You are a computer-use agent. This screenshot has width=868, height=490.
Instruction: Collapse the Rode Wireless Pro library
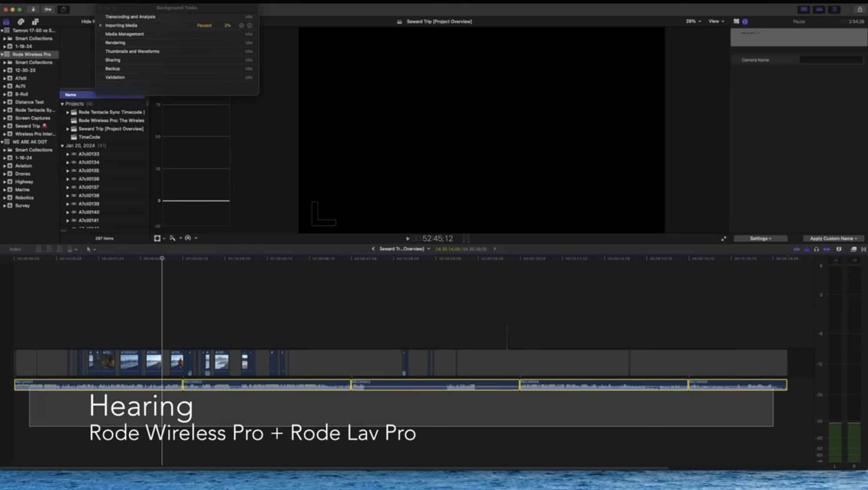click(x=2, y=55)
